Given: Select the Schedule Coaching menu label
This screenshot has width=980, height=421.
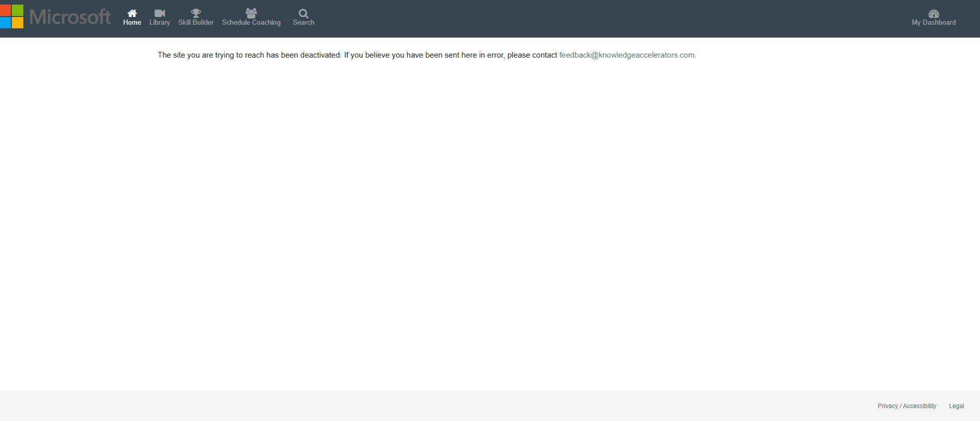Looking at the screenshot, I should [251, 23].
